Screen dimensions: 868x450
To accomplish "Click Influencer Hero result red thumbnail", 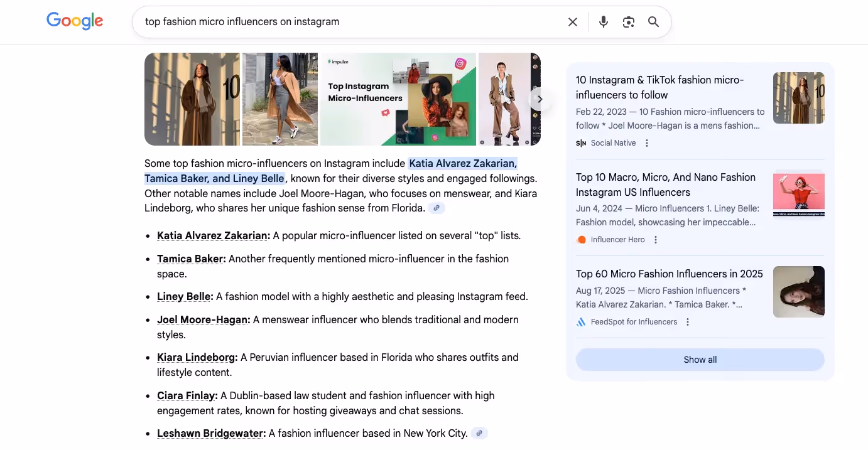I will coord(799,195).
